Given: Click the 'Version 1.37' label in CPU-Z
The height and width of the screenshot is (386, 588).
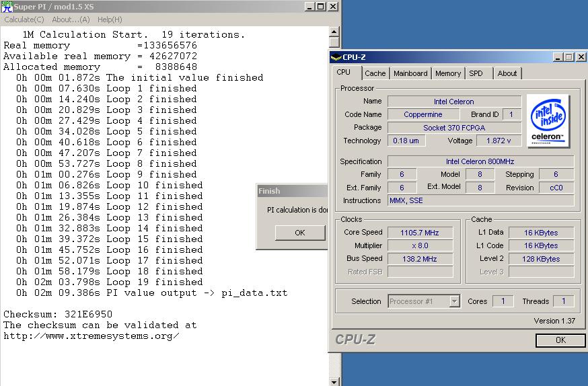Looking at the screenshot, I should coord(554,321).
